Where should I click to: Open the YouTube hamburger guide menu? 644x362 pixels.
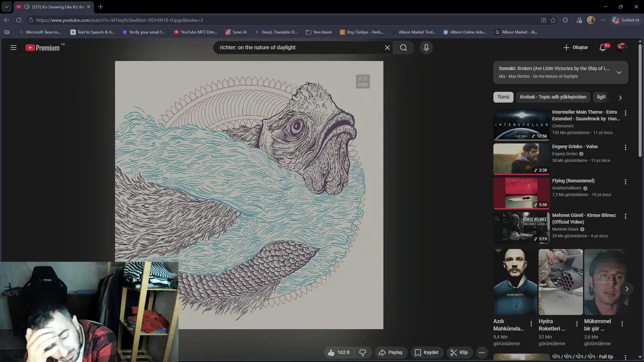point(14,48)
